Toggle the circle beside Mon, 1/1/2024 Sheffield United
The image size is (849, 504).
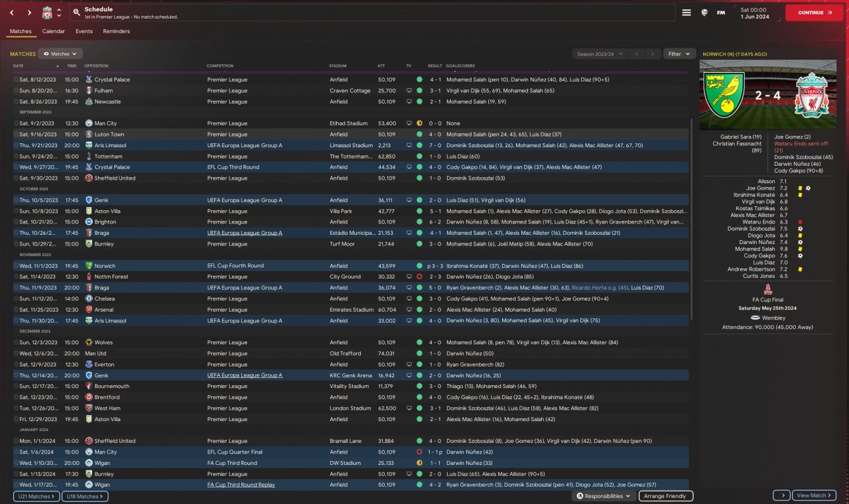16,441
